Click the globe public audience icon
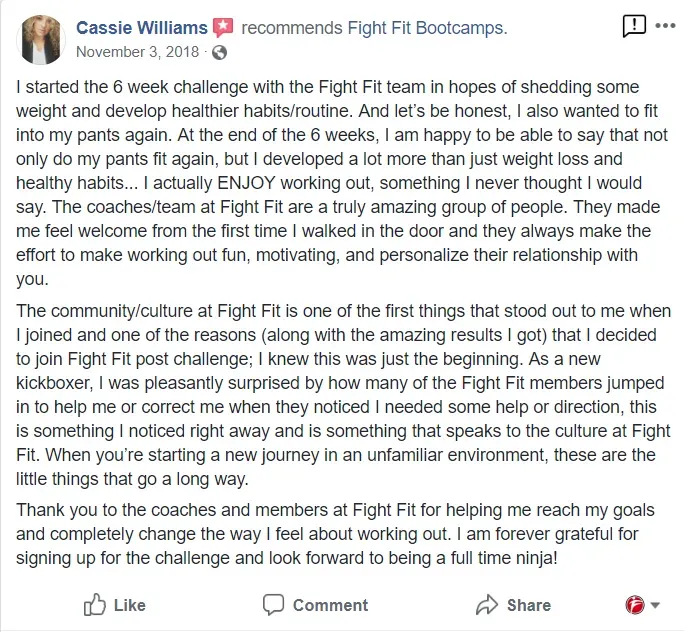The width and height of the screenshot is (687, 632). [x=219, y=53]
